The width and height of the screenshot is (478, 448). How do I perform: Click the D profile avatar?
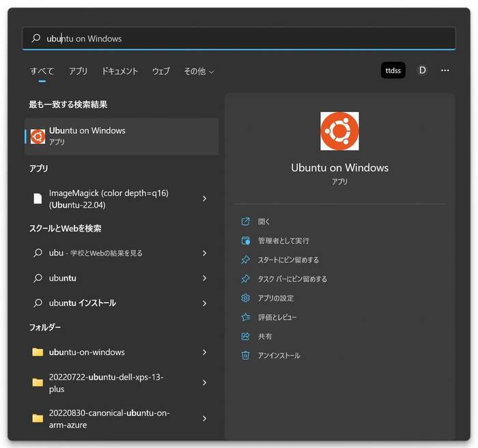[x=422, y=70]
